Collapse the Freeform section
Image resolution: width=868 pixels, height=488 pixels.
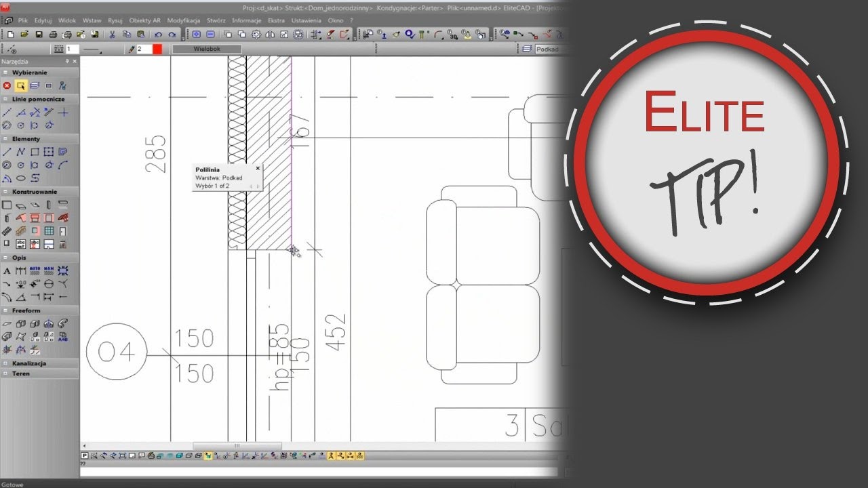(x=5, y=310)
